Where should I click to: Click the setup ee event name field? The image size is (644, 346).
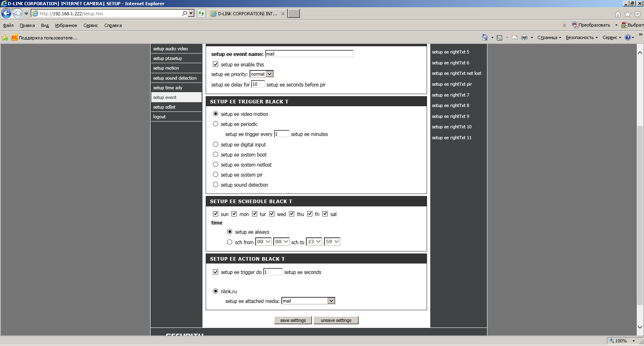pos(309,54)
